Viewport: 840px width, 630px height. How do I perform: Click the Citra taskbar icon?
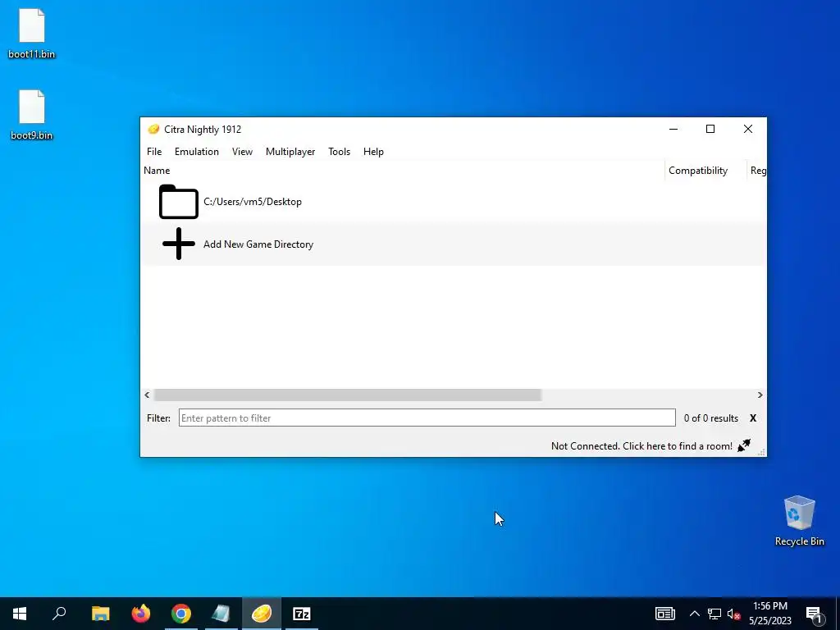coord(262,614)
